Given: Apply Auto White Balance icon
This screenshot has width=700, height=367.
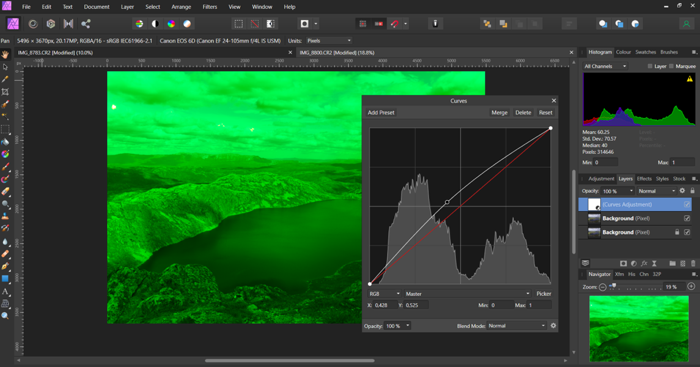Looking at the screenshot, I should 187,24.
